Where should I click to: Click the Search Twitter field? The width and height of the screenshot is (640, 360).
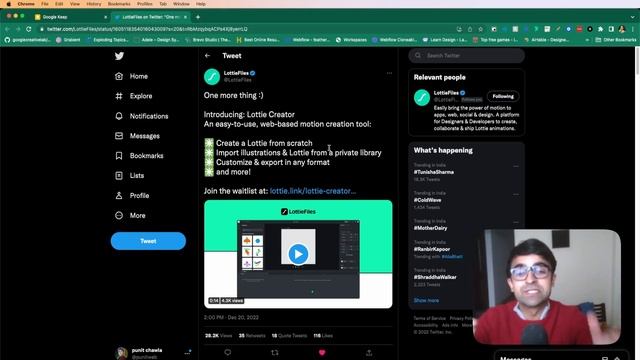pos(467,56)
